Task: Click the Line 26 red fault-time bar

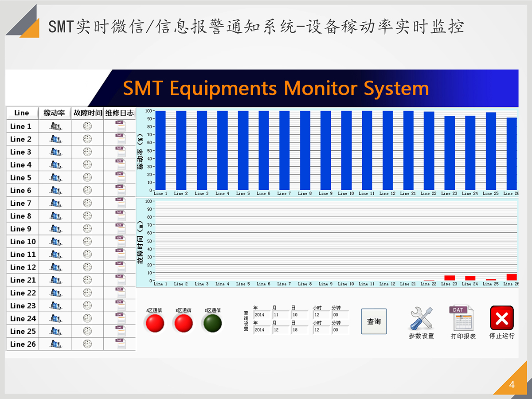Action: coord(512,277)
